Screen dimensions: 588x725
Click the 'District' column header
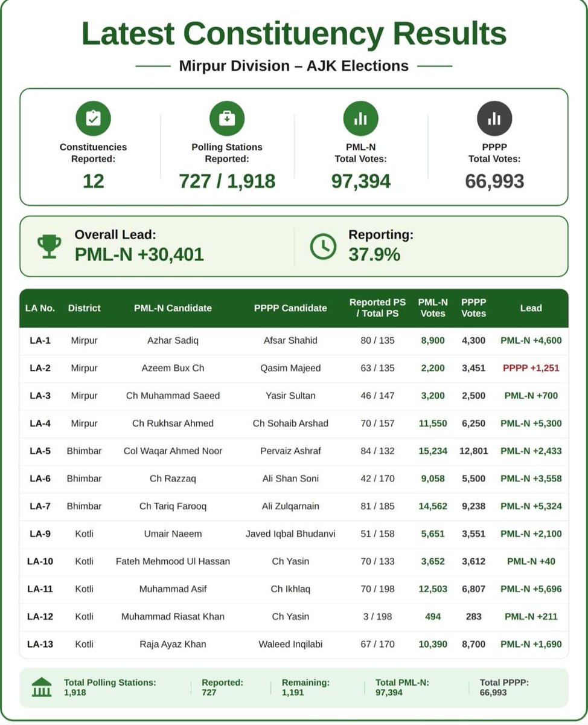84,308
